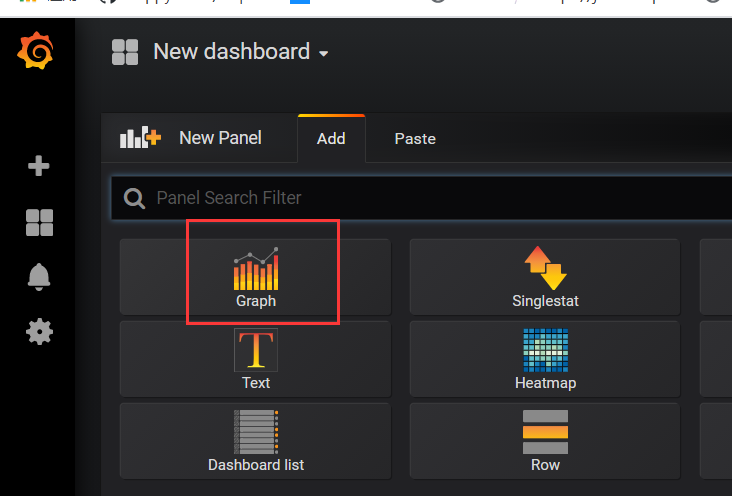Focus the Panel Search Filter field

tap(421, 198)
